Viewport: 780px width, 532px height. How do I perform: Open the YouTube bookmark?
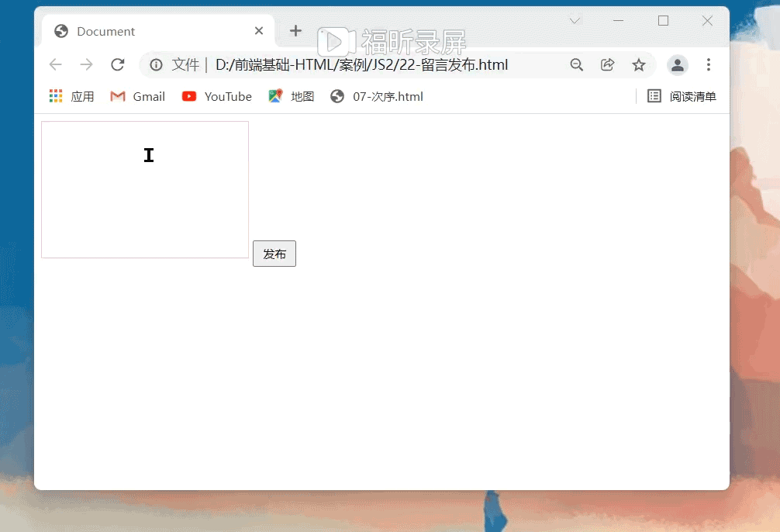click(x=217, y=96)
